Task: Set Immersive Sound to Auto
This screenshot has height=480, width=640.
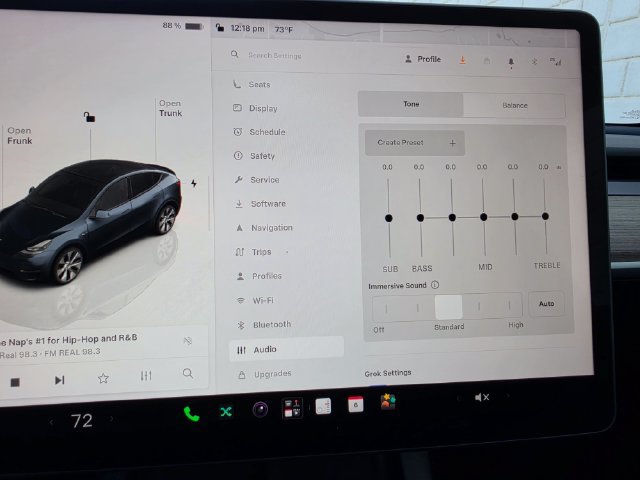Action: pos(547,304)
